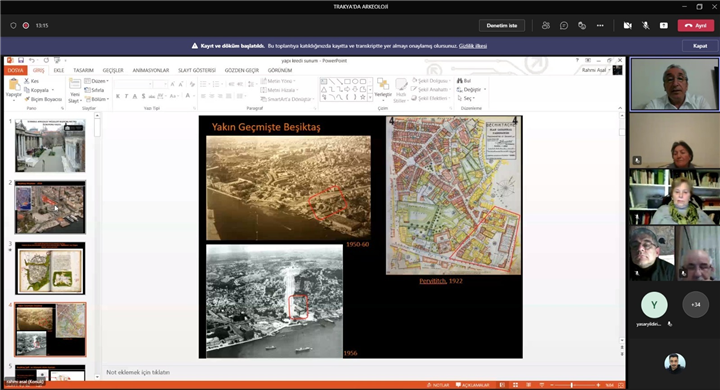Collapse the ribbon with the chevron
Viewport: 720px width, 390px height.
pos(620,108)
